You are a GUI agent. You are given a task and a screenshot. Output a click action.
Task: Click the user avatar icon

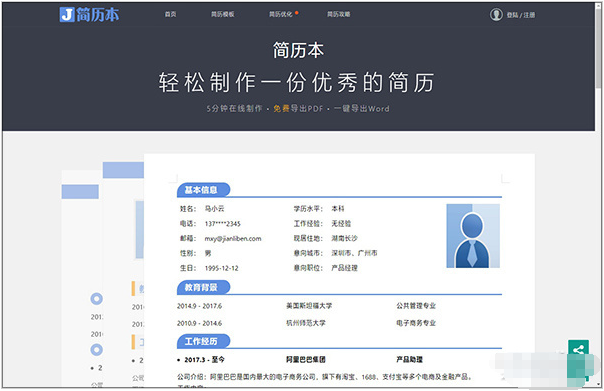point(496,15)
